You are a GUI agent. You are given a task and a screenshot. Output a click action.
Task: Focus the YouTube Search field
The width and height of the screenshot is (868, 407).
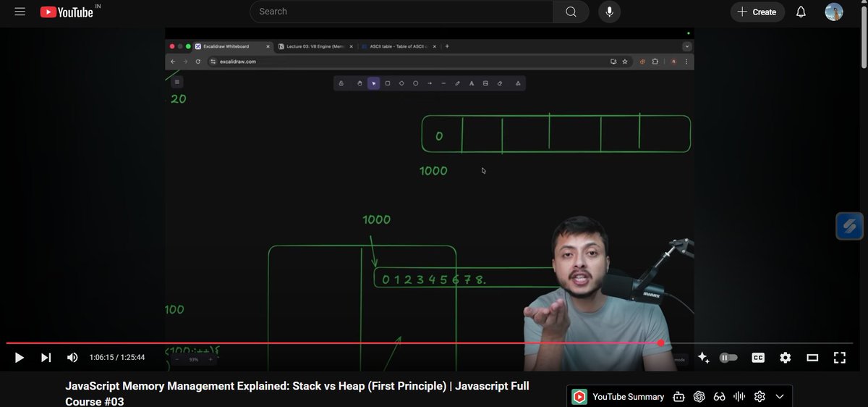click(x=401, y=12)
